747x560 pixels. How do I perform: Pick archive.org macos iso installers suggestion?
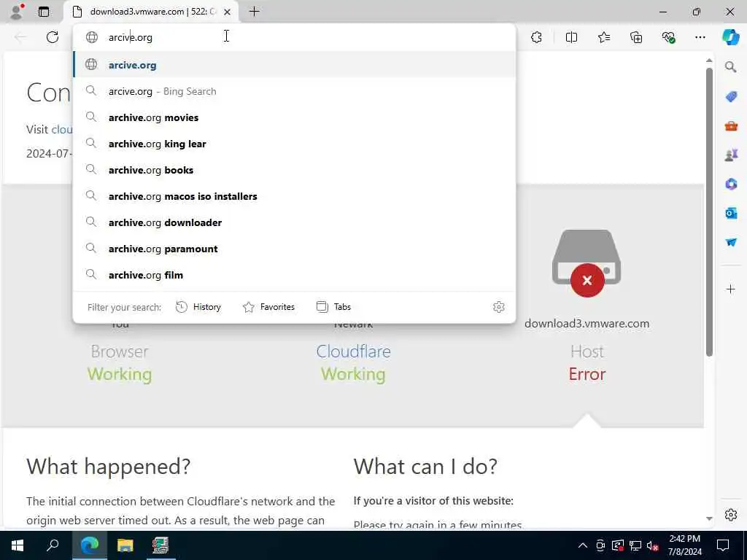(295, 195)
